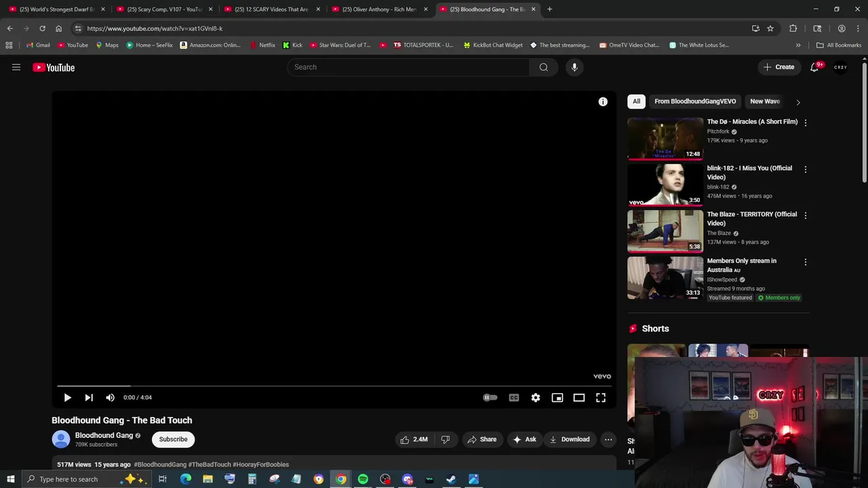Image resolution: width=868 pixels, height=488 pixels.
Task: Open options for blink-182 video
Action: click(806, 169)
